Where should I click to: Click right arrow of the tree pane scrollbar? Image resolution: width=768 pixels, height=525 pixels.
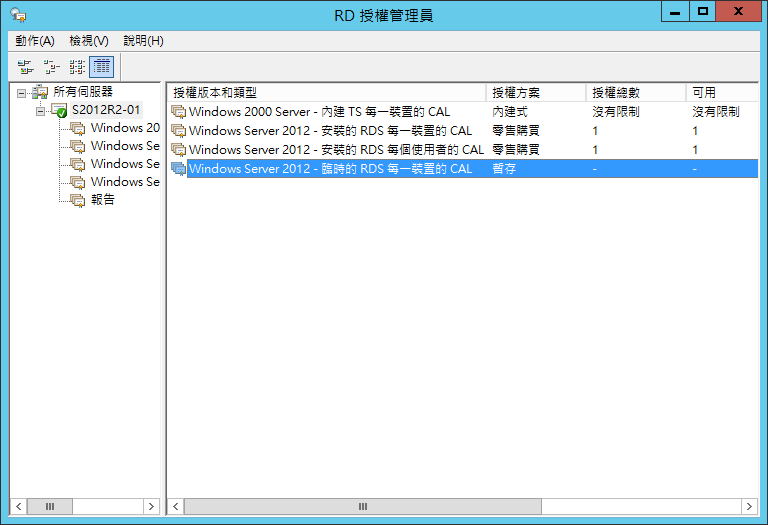pos(151,506)
